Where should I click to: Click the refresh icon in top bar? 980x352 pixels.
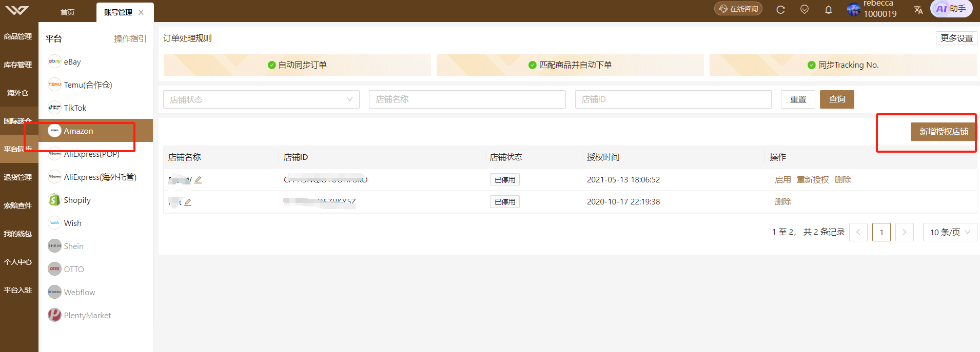coord(780,9)
